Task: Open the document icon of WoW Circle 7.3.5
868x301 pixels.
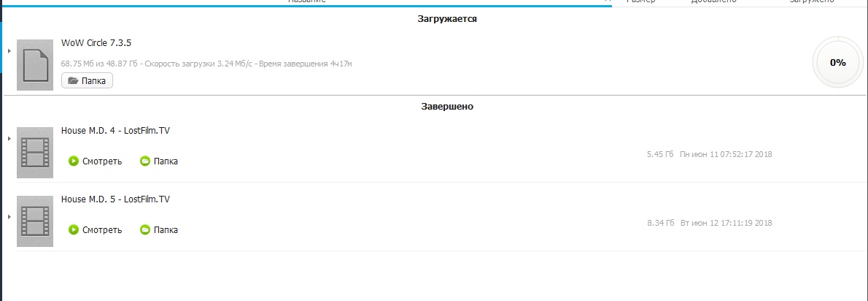Action: pyautogui.click(x=35, y=65)
